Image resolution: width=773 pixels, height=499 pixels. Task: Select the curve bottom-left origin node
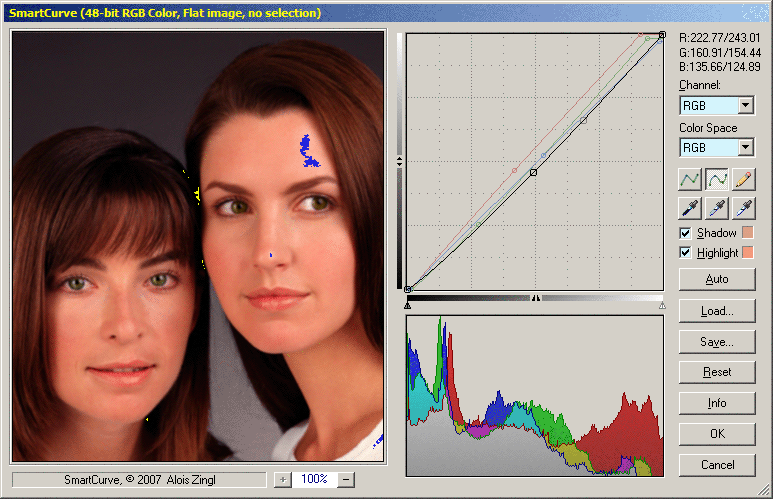tap(408, 289)
